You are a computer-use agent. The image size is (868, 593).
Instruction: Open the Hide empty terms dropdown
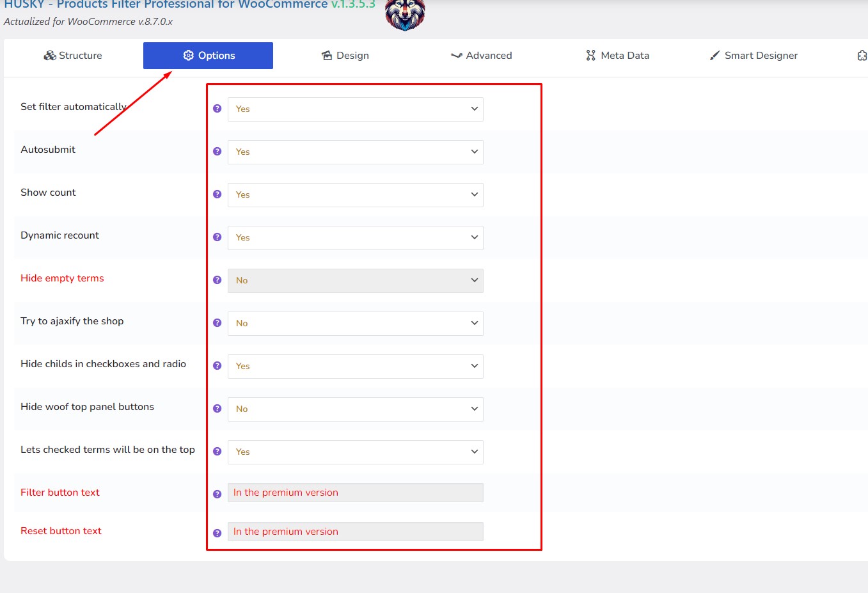356,280
